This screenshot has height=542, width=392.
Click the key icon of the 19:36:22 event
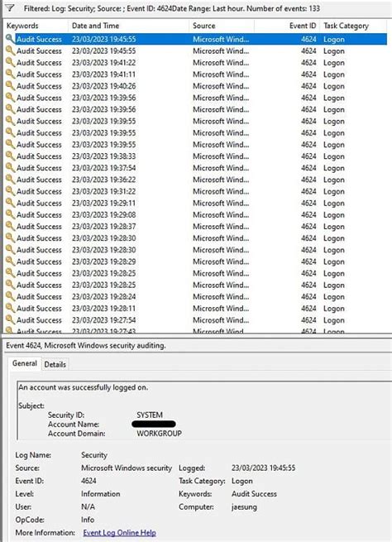click(x=11, y=180)
